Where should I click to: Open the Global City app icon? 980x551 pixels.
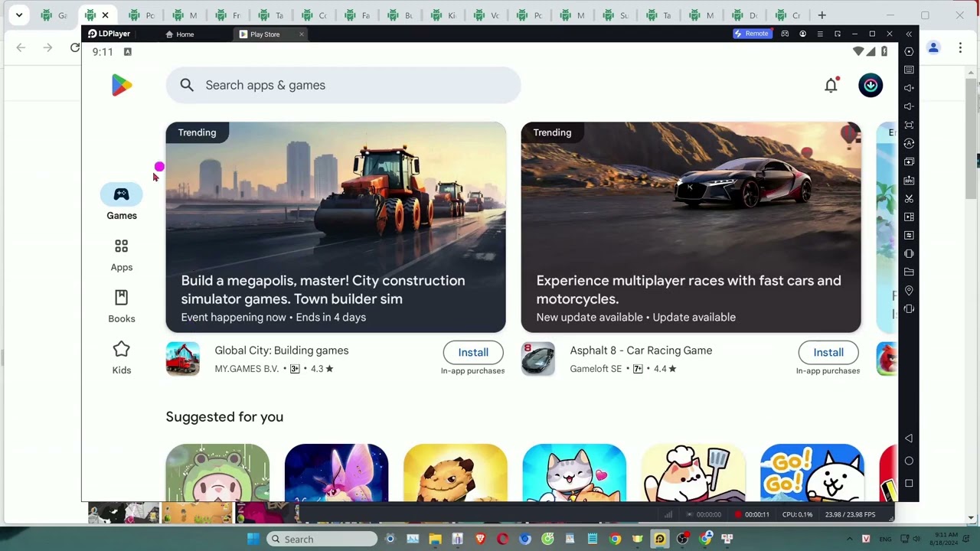(x=183, y=359)
